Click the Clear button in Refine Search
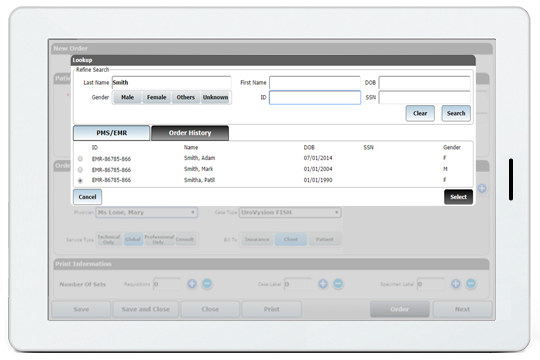The image size is (540, 360). pos(420,113)
